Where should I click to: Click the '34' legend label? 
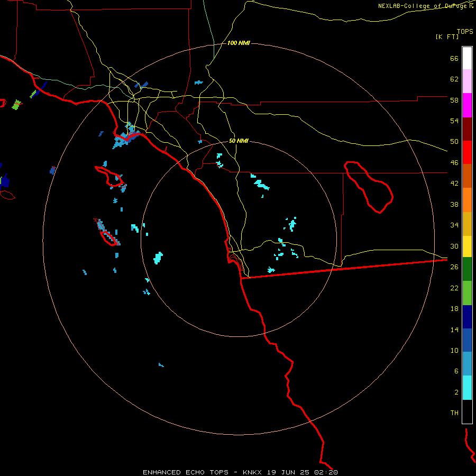tap(454, 225)
